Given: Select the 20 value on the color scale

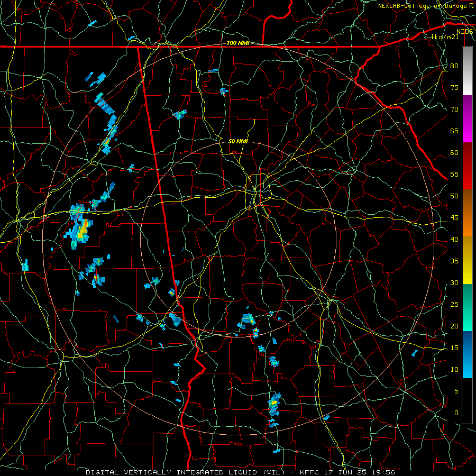Looking at the screenshot, I should pos(454,326).
